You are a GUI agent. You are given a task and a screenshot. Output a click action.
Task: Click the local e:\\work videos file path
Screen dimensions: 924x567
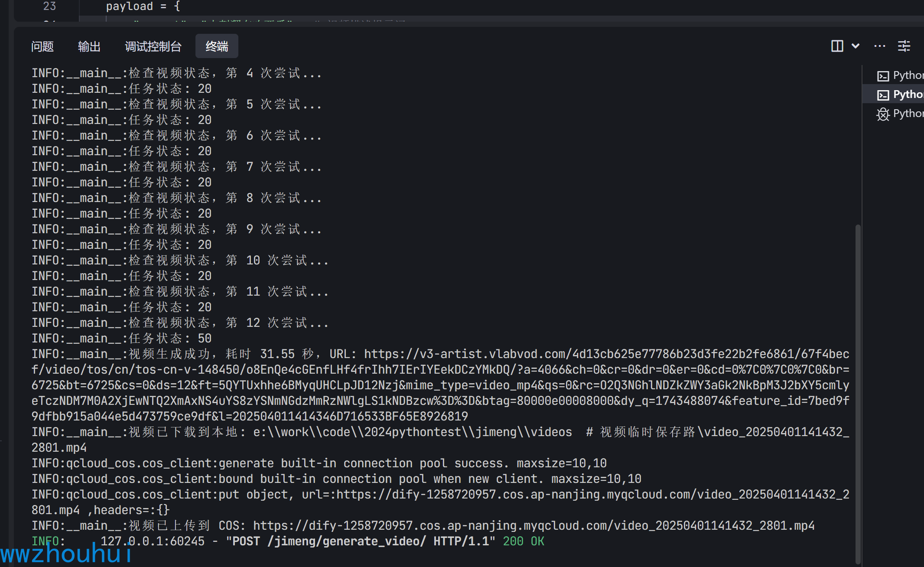[x=413, y=432]
